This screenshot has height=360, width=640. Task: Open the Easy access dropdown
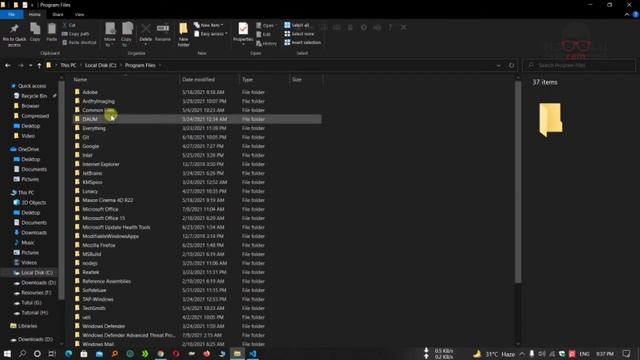[211, 34]
